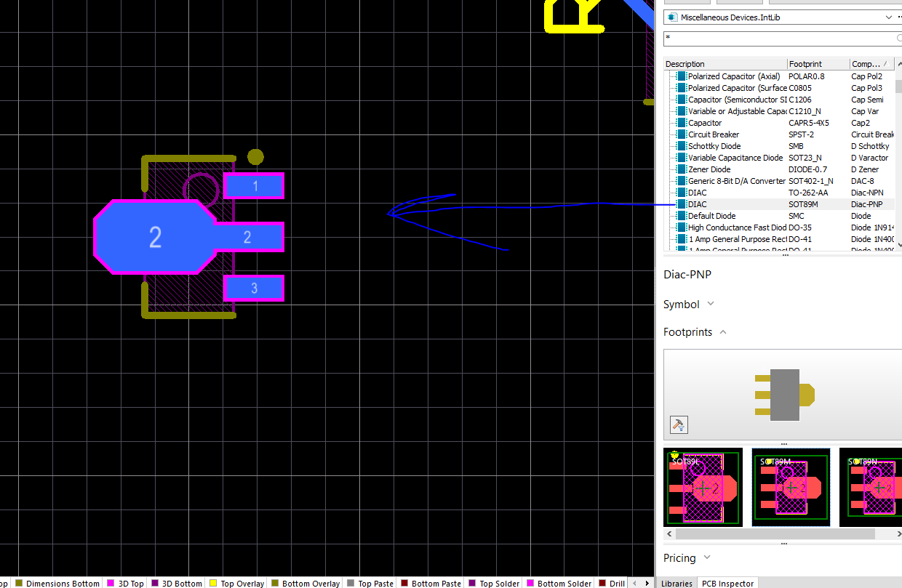The width and height of the screenshot is (902, 588).
Task: Click the Circuit Breaker component icon
Action: (682, 134)
